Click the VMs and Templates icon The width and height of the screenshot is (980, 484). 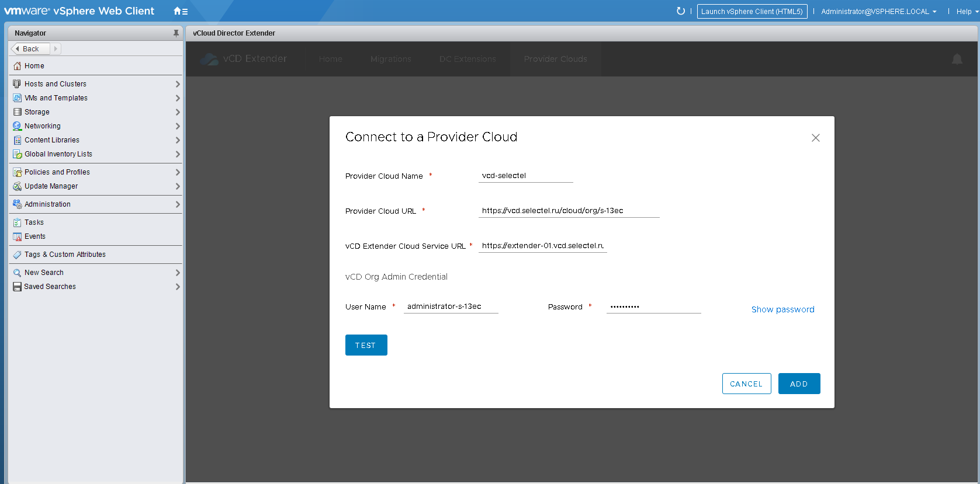[x=18, y=98]
